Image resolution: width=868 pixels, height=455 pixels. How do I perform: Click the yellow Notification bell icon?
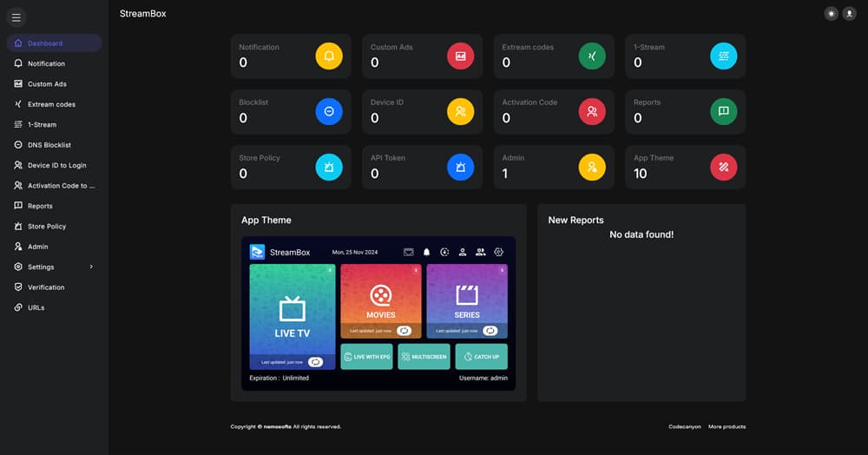(329, 56)
